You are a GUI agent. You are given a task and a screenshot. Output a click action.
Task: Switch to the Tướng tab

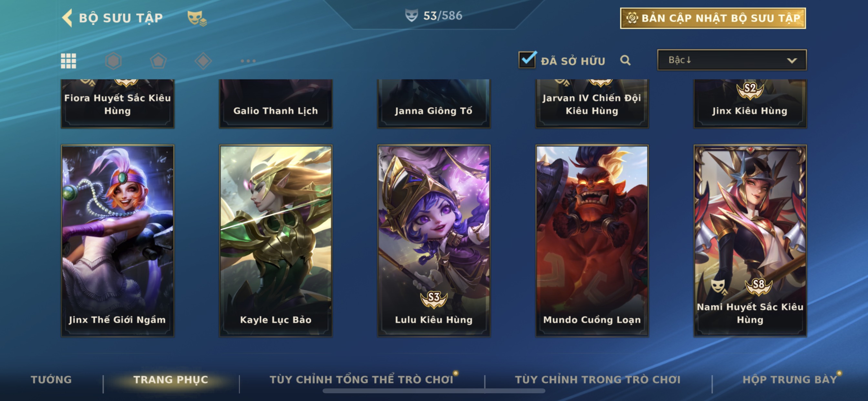click(x=51, y=380)
